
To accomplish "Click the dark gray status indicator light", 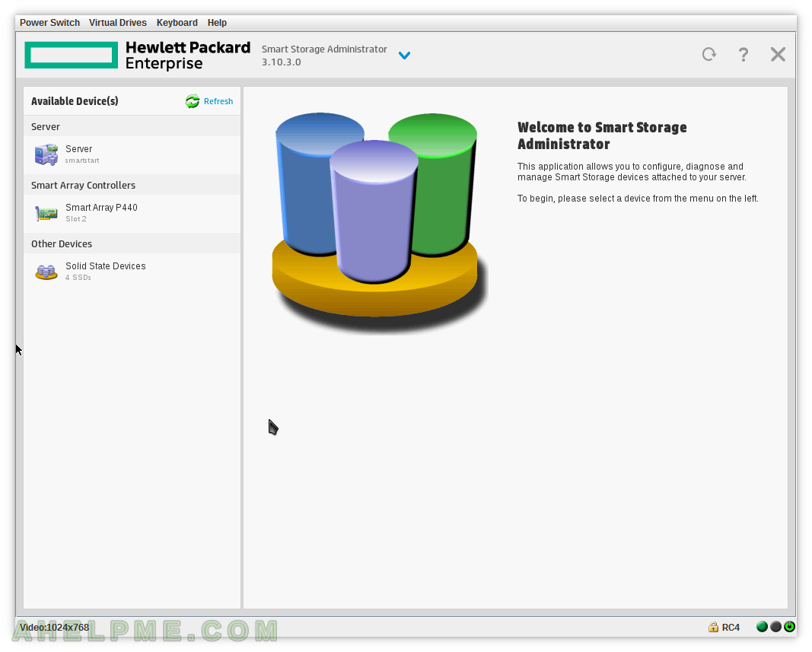I will [775, 627].
